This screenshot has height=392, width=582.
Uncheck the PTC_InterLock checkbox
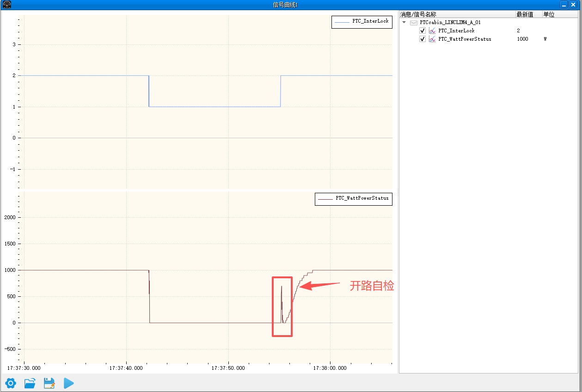click(423, 31)
